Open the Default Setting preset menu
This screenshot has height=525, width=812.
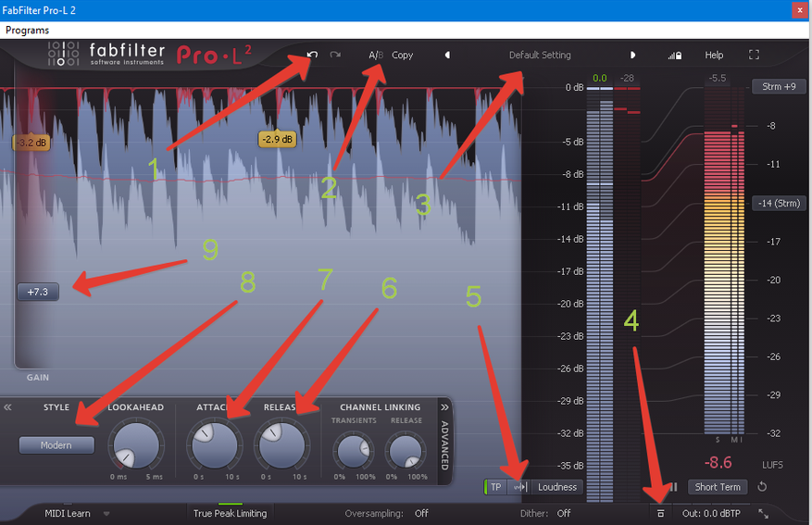pos(540,55)
